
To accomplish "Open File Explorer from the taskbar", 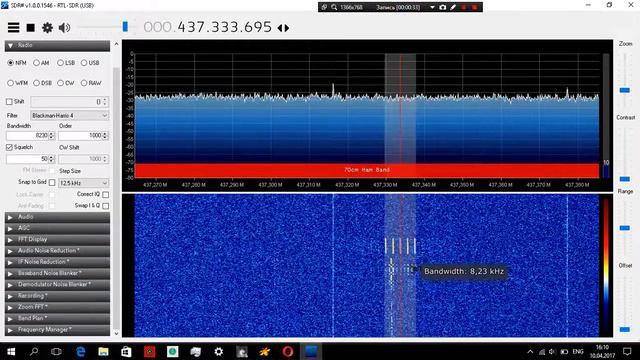I will click(103, 351).
